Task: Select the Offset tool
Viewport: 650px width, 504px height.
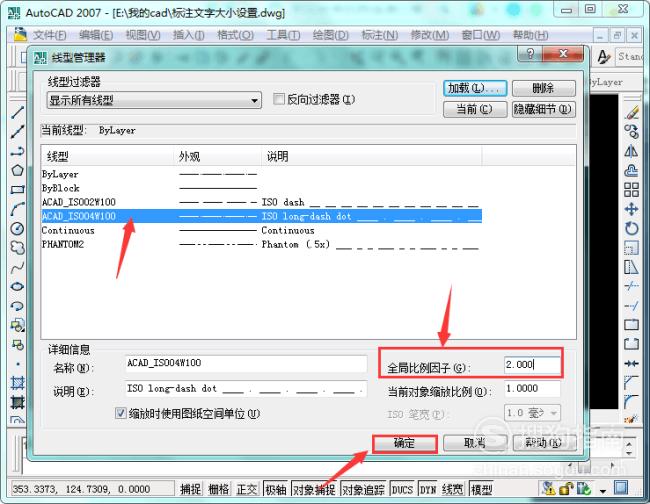Action: tap(631, 170)
